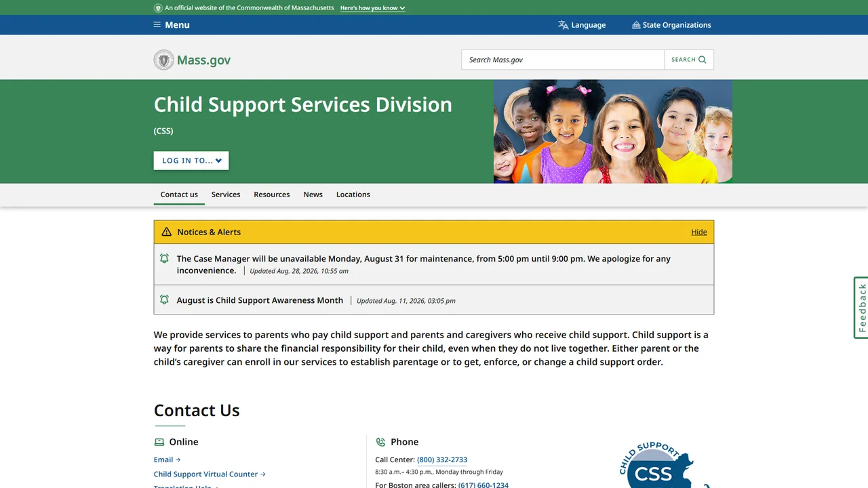The image size is (868, 488).
Task: Click the bell icon for Case Manager alert
Action: click(164, 258)
